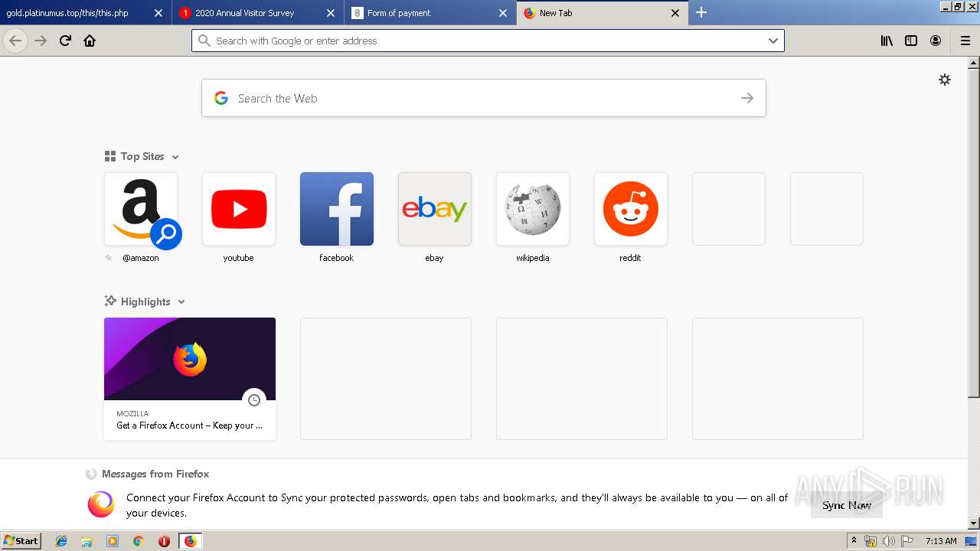The image size is (980, 551).
Task: Open the Facebook top site tile
Action: click(337, 209)
